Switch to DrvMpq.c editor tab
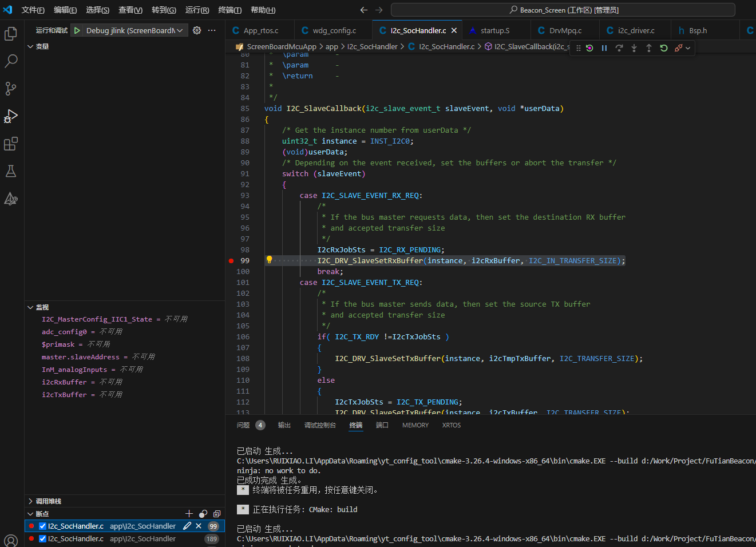The image size is (756, 547). 565,30
